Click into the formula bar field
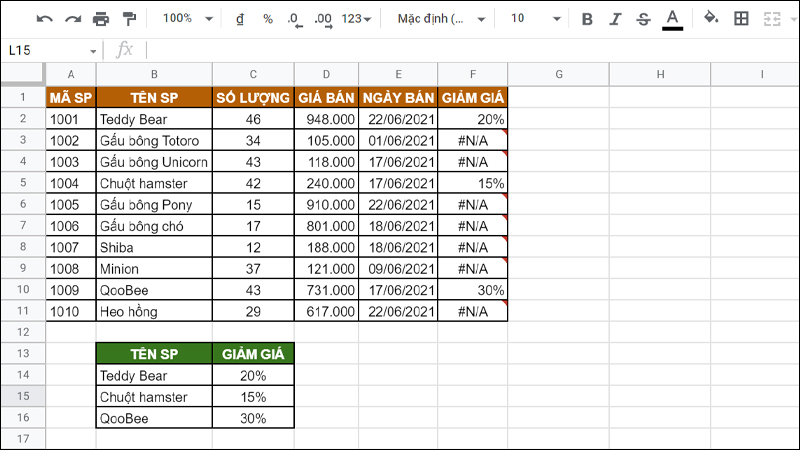Screen dimensions: 800x450 tap(472, 51)
